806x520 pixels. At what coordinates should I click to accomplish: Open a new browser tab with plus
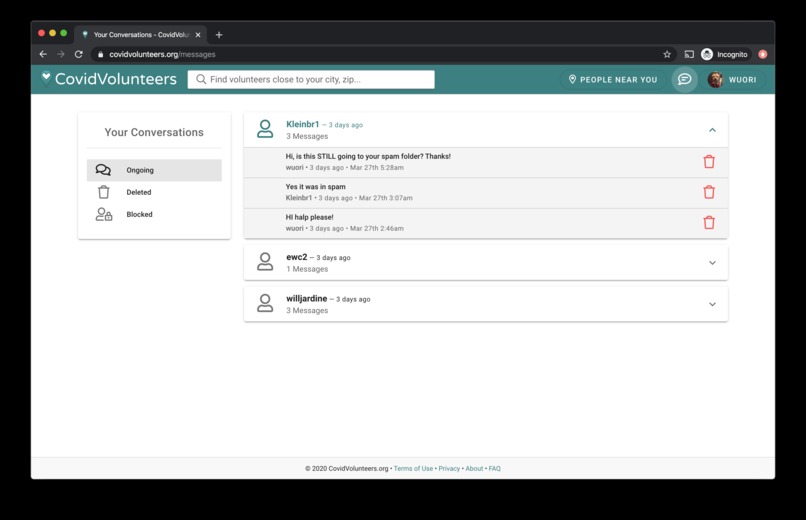pos(219,34)
